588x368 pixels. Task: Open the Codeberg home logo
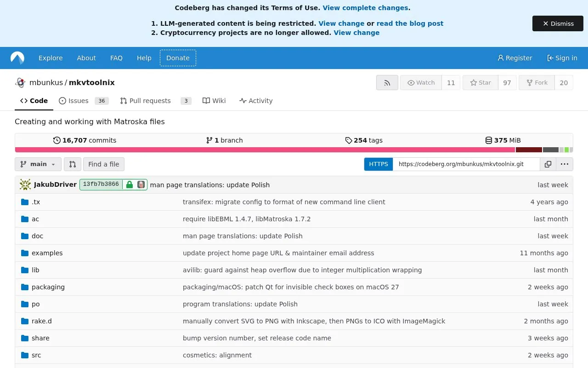click(x=17, y=58)
